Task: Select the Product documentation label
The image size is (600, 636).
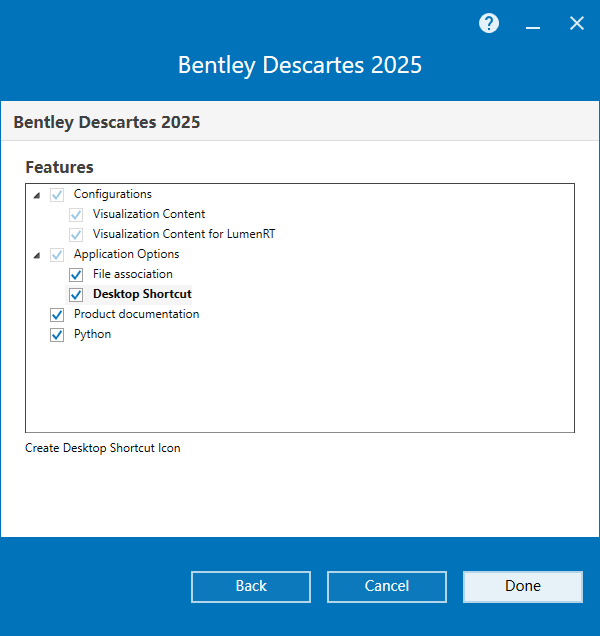Action: pos(136,314)
